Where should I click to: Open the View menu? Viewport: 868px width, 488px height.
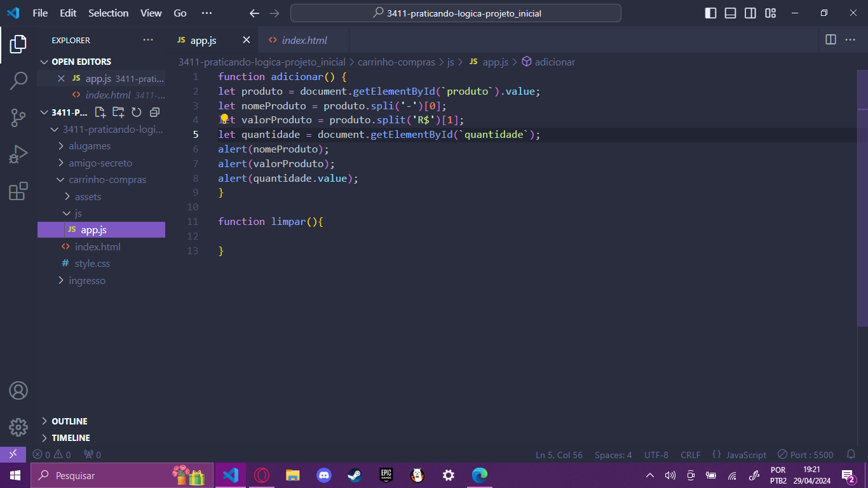coord(151,13)
